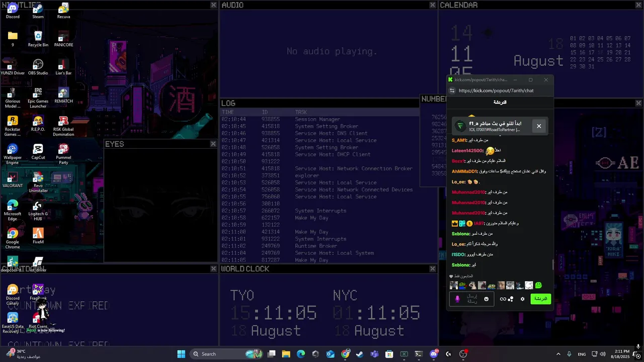Click the green chat send button
The width and height of the screenshot is (644, 362).
[540, 299]
